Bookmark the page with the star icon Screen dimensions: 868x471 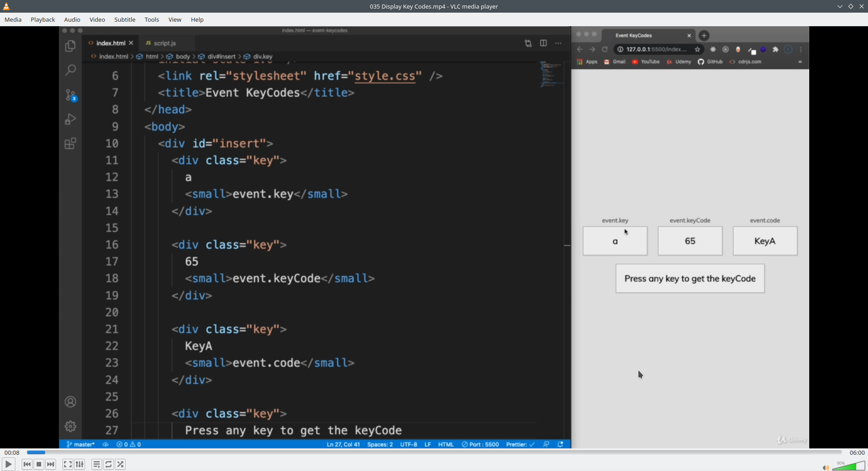point(698,50)
